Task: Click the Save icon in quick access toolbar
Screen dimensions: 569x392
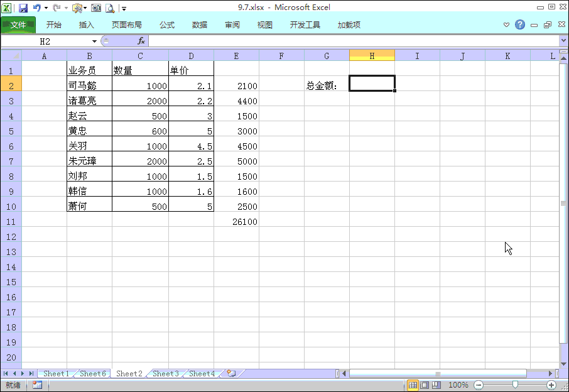Action: click(x=23, y=8)
